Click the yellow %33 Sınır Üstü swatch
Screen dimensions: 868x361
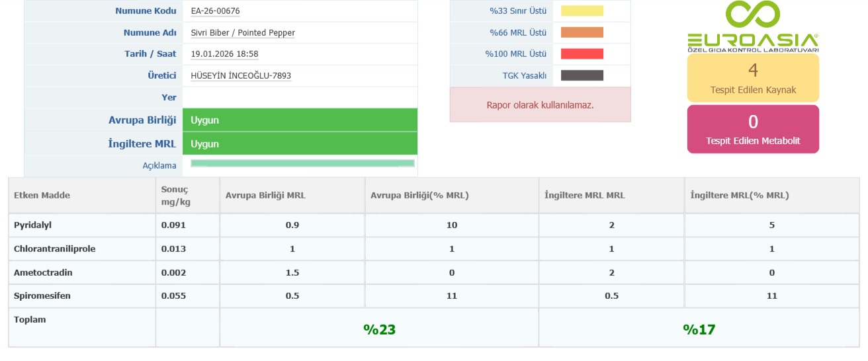(582, 11)
